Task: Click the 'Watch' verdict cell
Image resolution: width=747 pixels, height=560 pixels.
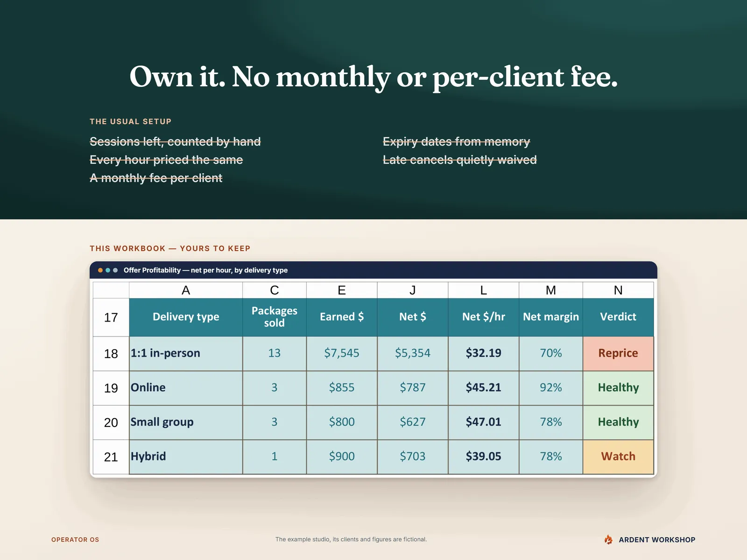Action: [618, 457]
